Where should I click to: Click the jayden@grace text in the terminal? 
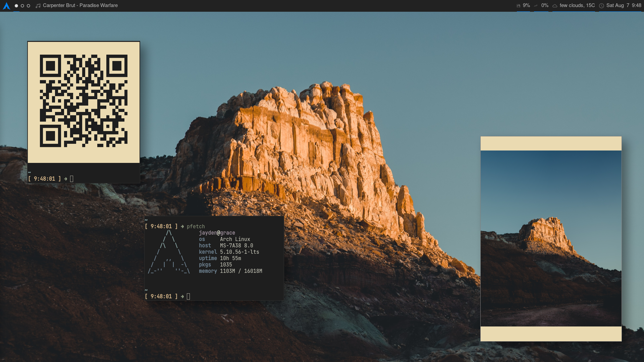[x=217, y=233]
